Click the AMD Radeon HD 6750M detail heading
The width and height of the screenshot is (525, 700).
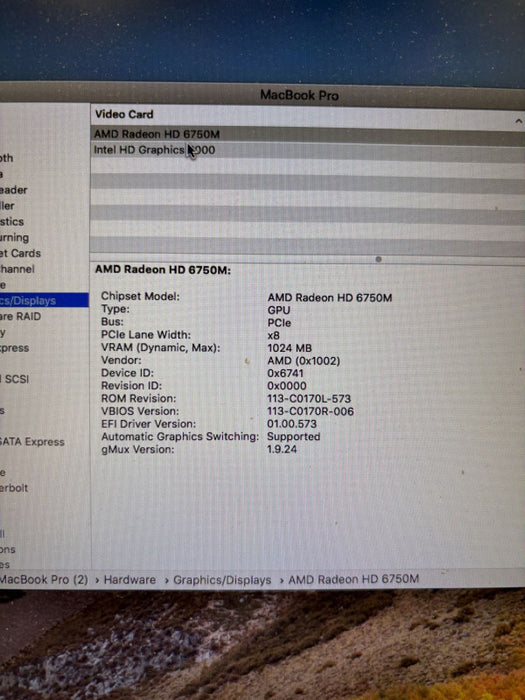point(163,270)
